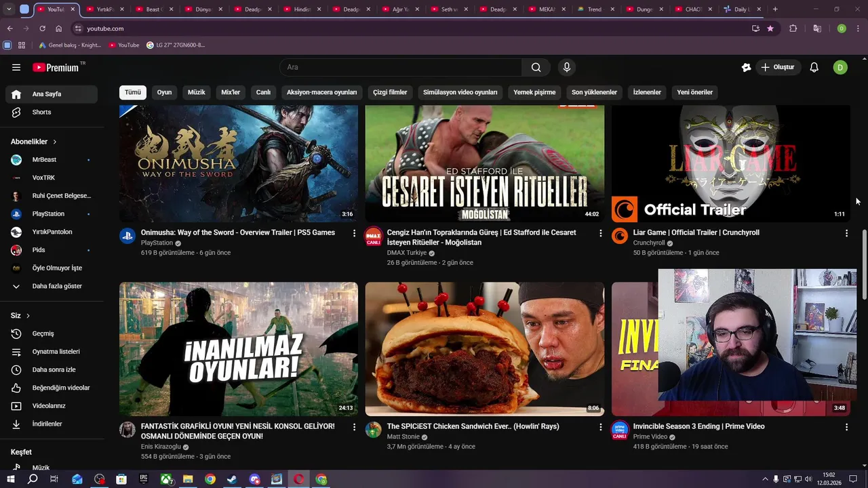Select the Yemek pişirme filter chip
Screen dimensions: 868x488
[534, 92]
